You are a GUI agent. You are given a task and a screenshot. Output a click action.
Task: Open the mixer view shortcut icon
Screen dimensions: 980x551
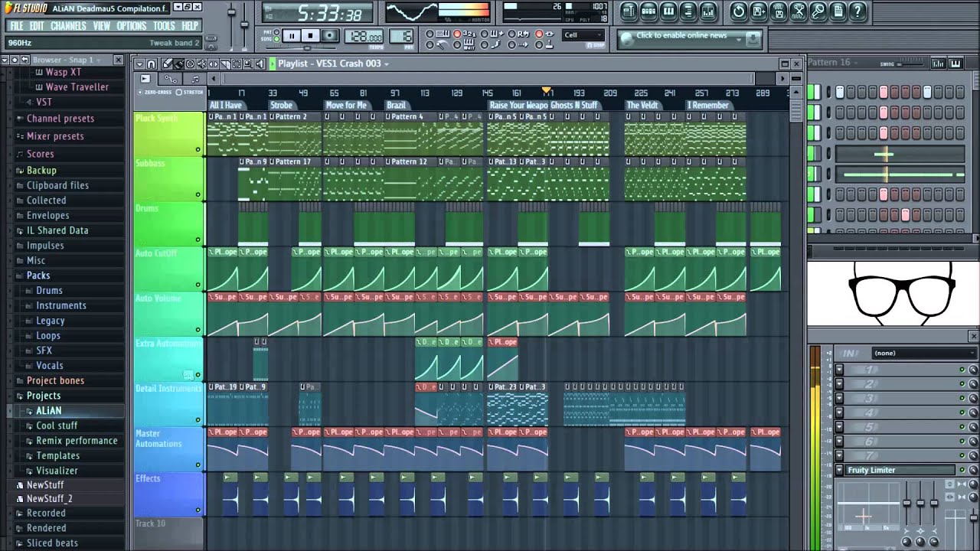707,11
